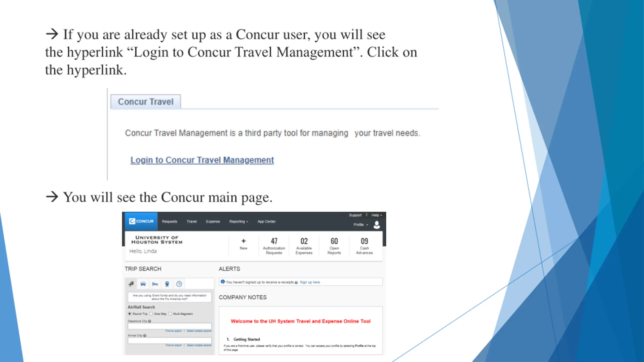The width and height of the screenshot is (644, 362).
Task: Open the Travel menu item
Action: click(x=191, y=221)
